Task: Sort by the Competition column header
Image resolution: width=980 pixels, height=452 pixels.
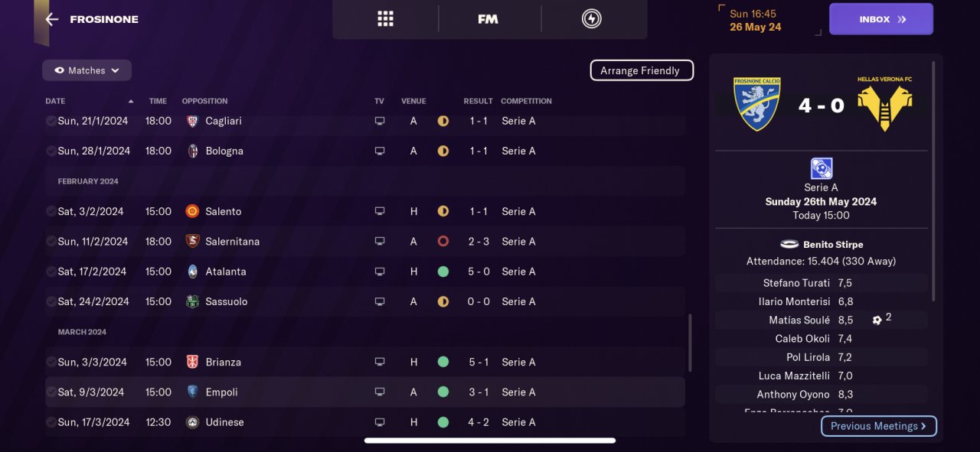Action: coord(526,101)
